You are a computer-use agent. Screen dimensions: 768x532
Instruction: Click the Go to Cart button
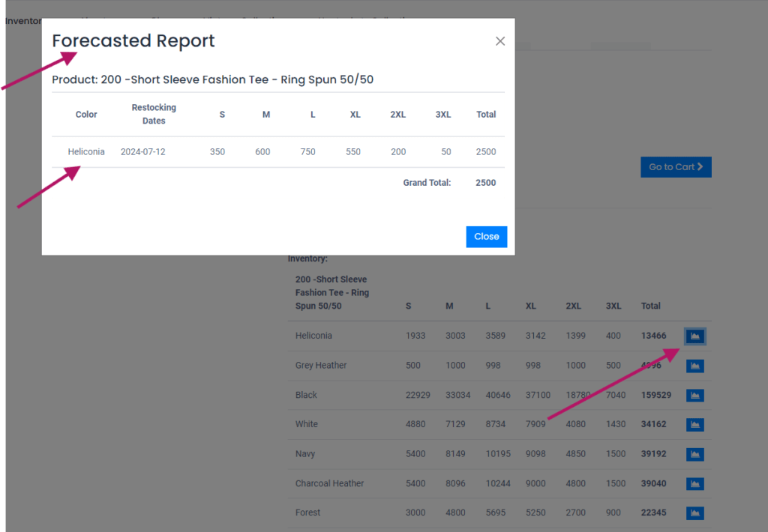tap(675, 167)
